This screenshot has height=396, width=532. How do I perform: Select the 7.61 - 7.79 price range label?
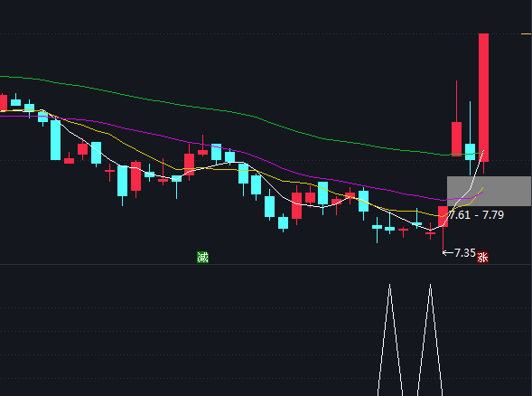[476, 215]
